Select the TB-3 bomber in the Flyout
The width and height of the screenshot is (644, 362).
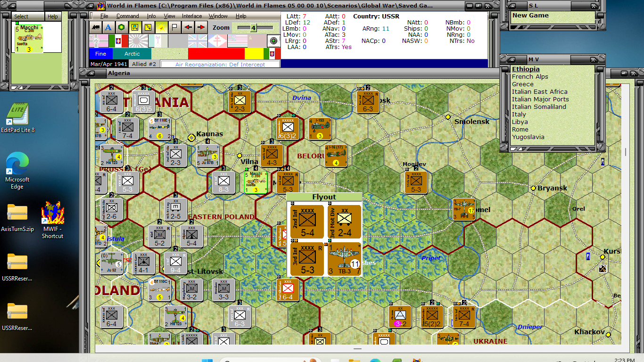click(x=345, y=259)
